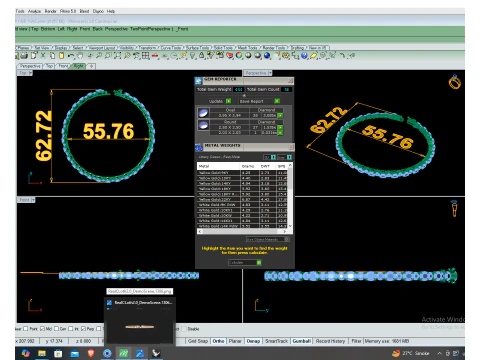Click the red car icon
The height and width of the screenshot is (360, 480).
(155, 56)
